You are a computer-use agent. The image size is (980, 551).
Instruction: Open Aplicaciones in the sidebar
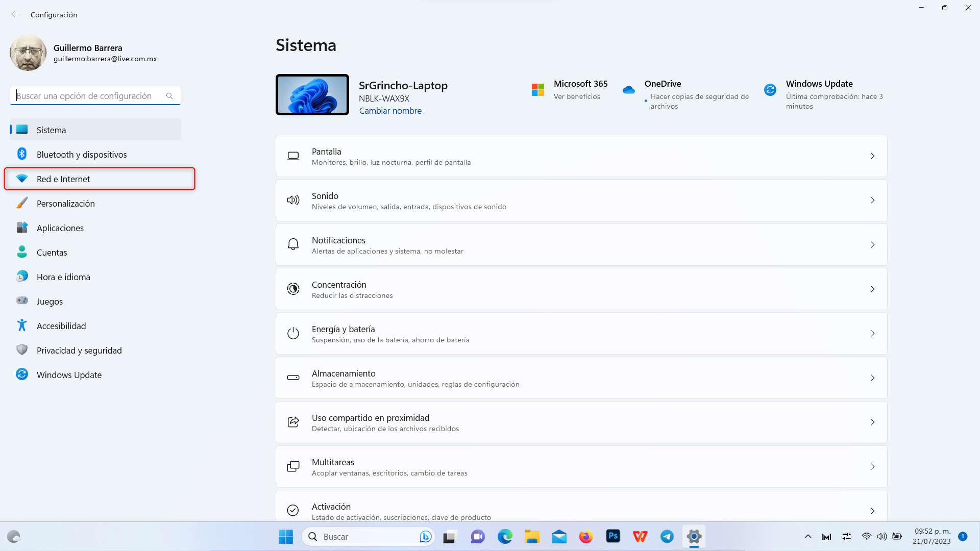(x=60, y=228)
